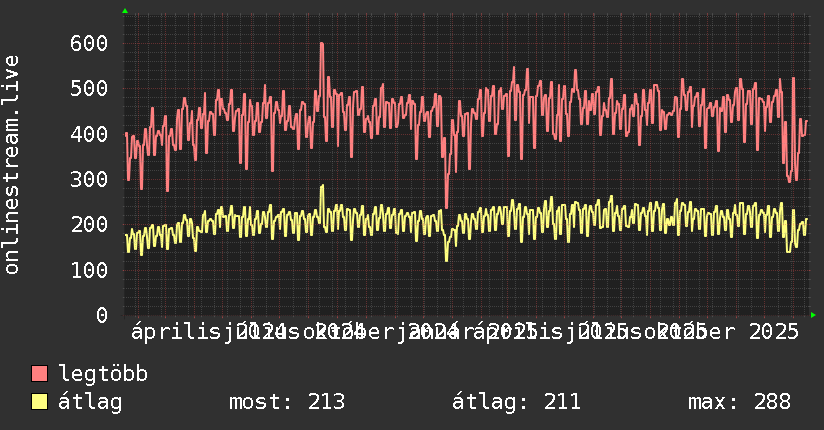Click the 100 y-axis label
Viewport: 824px width, 430px height.
tap(89, 270)
